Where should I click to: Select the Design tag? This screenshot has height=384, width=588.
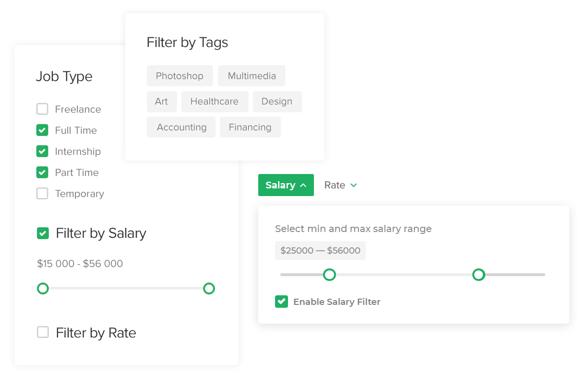[276, 102]
